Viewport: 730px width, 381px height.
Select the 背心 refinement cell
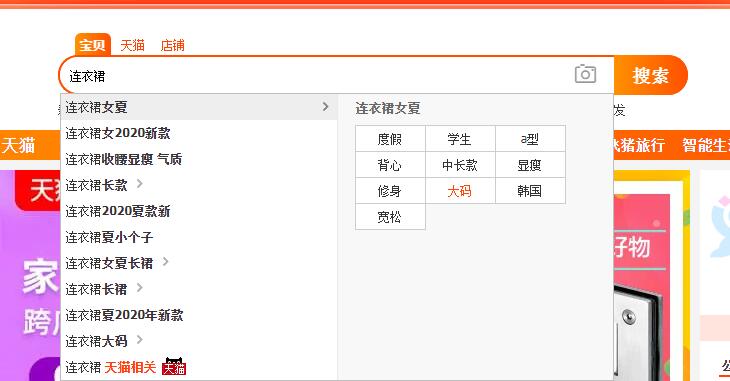pyautogui.click(x=390, y=165)
